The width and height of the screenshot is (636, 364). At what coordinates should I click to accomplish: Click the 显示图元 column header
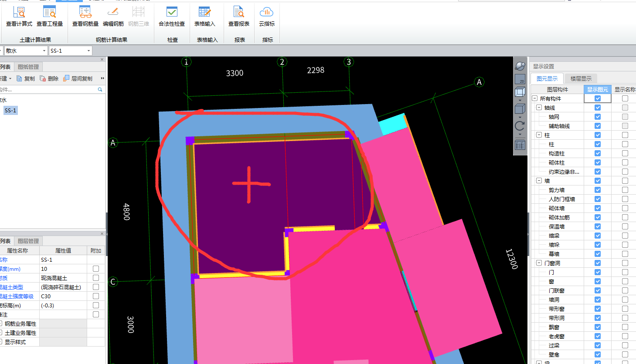click(x=597, y=89)
